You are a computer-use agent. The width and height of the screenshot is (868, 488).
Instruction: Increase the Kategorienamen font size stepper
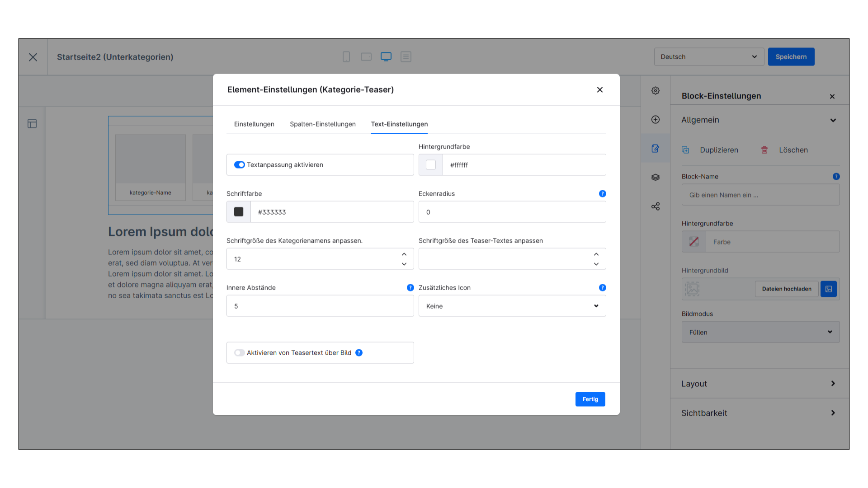click(404, 254)
